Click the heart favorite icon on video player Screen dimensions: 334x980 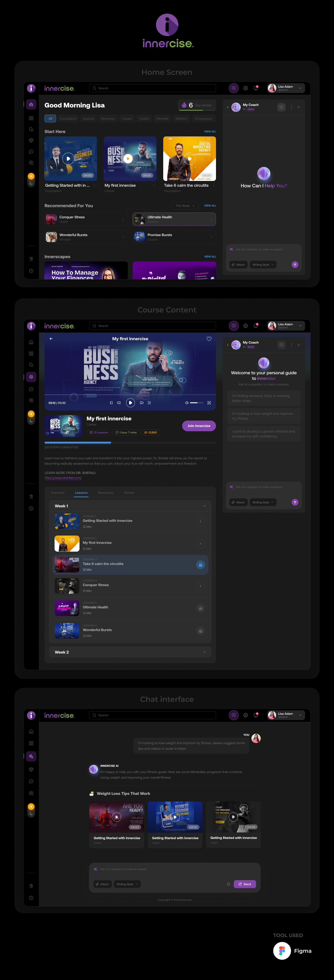coord(209,339)
